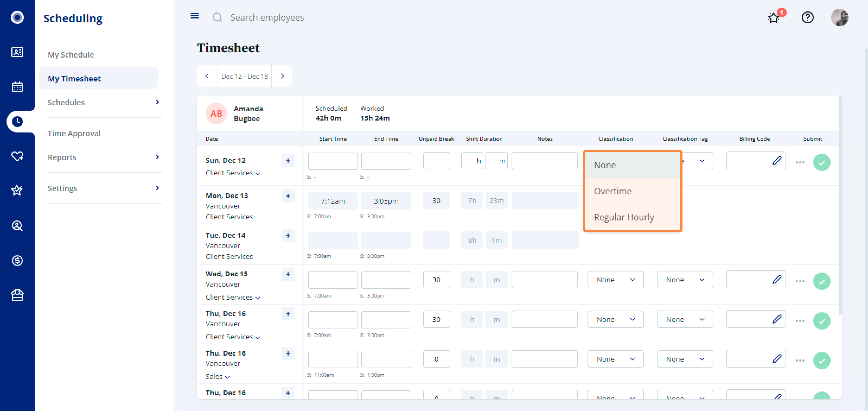Open Sales dropdown under Thu, Dec 16
Screen dimensions: 868x411
[x=218, y=377]
